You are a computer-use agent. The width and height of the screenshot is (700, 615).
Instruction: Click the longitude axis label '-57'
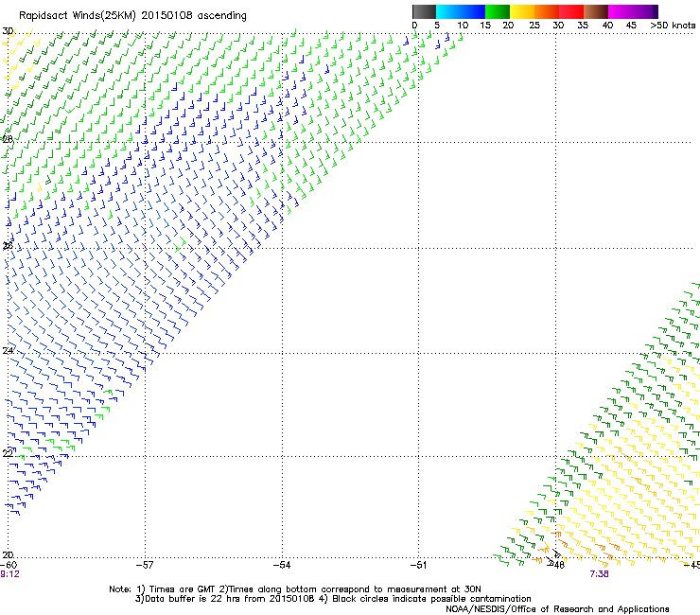point(145,565)
